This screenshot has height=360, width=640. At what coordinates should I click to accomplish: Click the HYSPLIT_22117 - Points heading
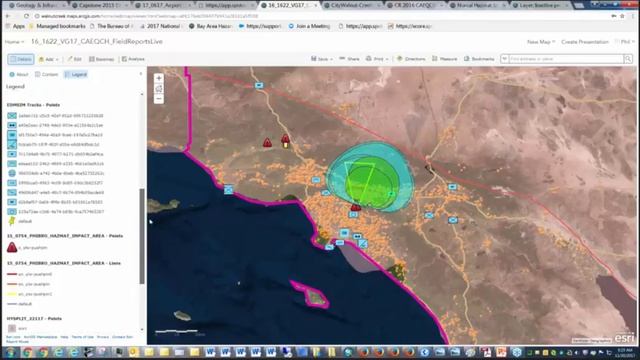[34, 318]
